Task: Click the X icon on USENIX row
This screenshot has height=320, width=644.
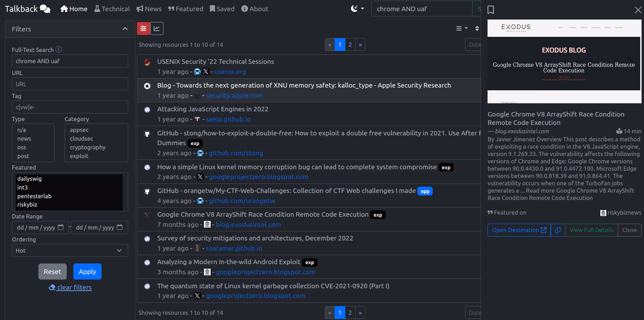Action: pyautogui.click(x=206, y=72)
